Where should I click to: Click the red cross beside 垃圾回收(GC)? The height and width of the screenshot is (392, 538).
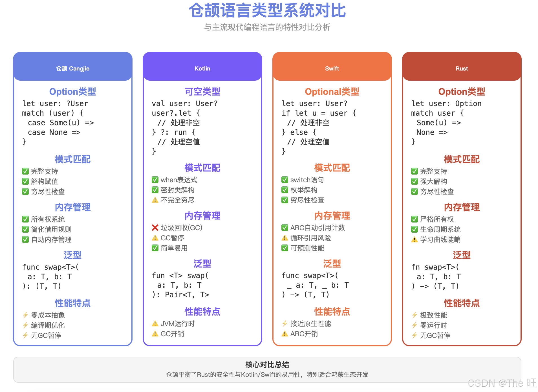coord(155,228)
